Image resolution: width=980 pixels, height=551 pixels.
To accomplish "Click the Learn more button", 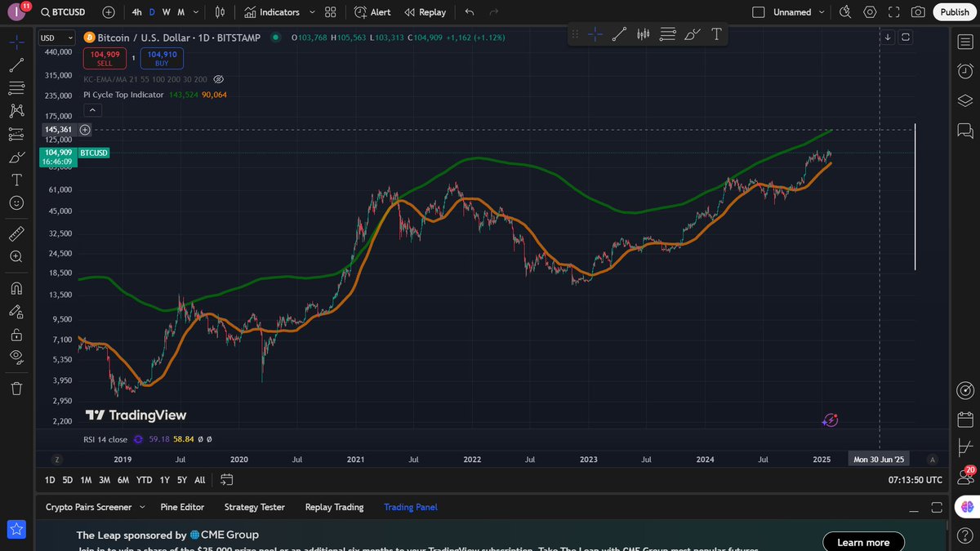I will (863, 542).
